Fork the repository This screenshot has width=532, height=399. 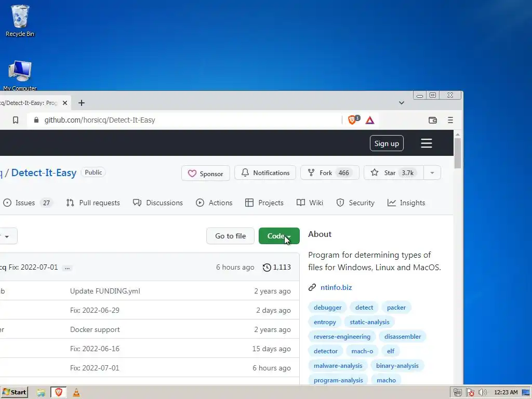point(330,172)
